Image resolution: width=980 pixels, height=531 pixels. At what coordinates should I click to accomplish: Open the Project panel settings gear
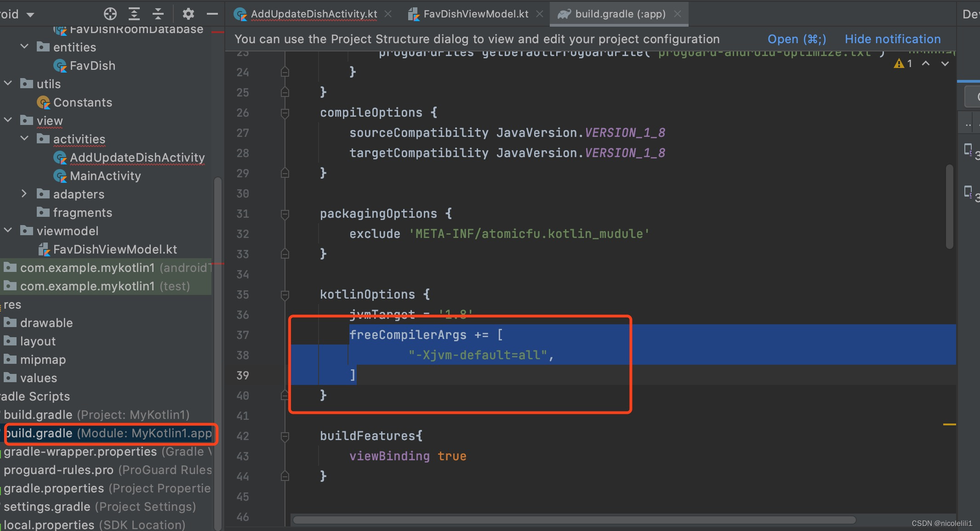(188, 13)
